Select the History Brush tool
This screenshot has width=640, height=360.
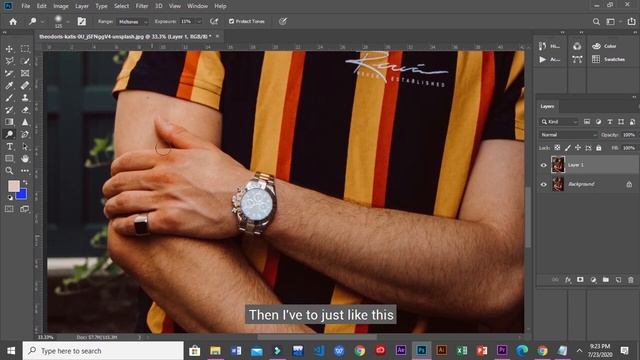tap(9, 110)
